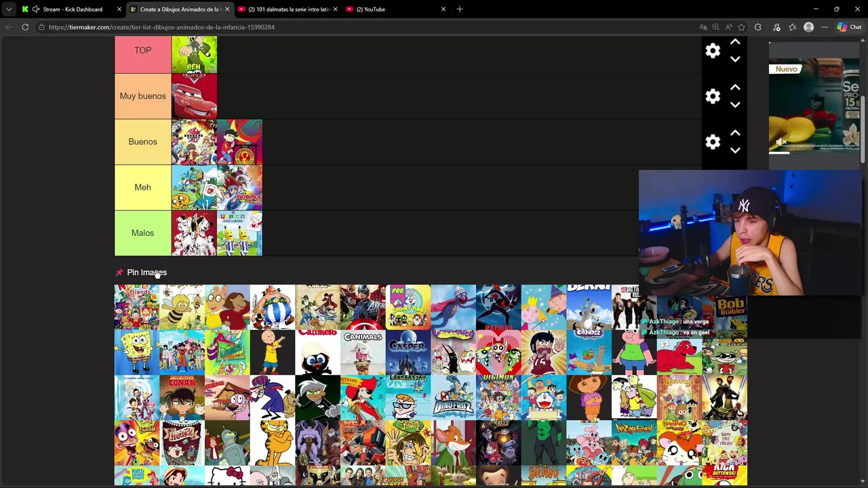Viewport: 868px width, 488px height.
Task: Click the Malos tier label
Action: pyautogui.click(x=142, y=233)
